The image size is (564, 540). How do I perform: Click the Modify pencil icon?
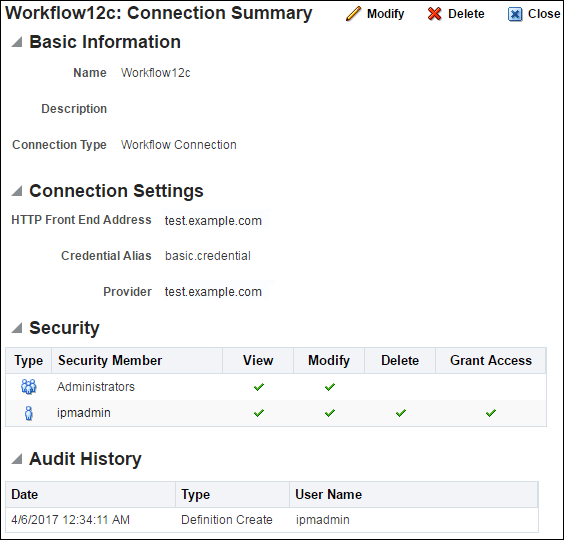point(353,14)
